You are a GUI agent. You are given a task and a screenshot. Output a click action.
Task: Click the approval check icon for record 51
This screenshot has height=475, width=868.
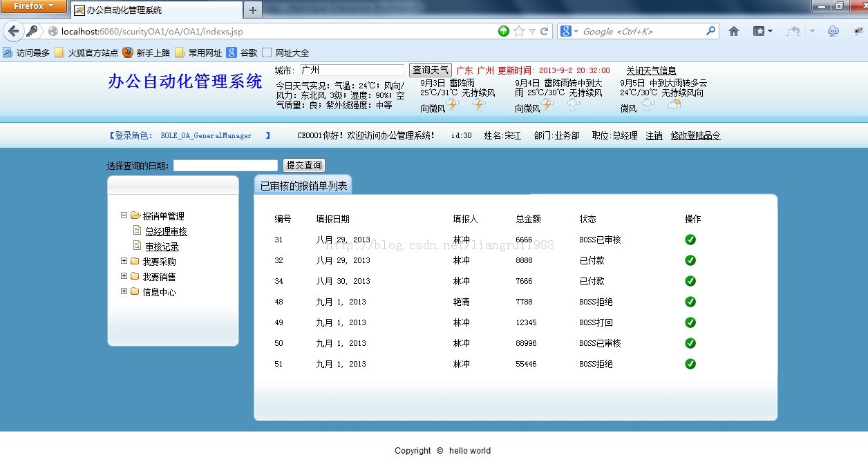tap(690, 364)
